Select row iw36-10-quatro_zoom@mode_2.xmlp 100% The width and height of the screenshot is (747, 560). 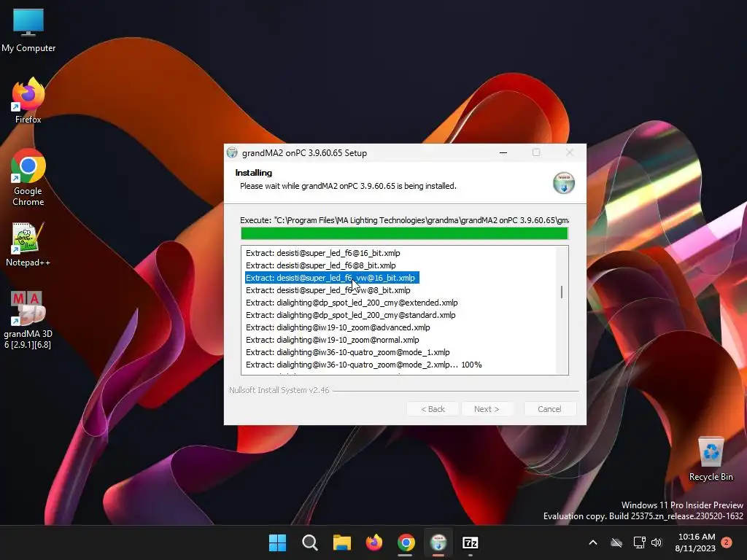tap(363, 365)
